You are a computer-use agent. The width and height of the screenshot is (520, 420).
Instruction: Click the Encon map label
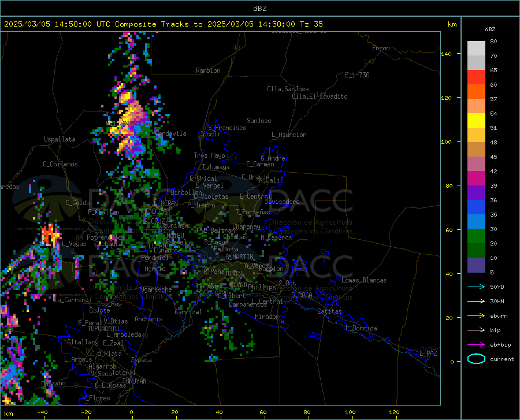point(381,48)
